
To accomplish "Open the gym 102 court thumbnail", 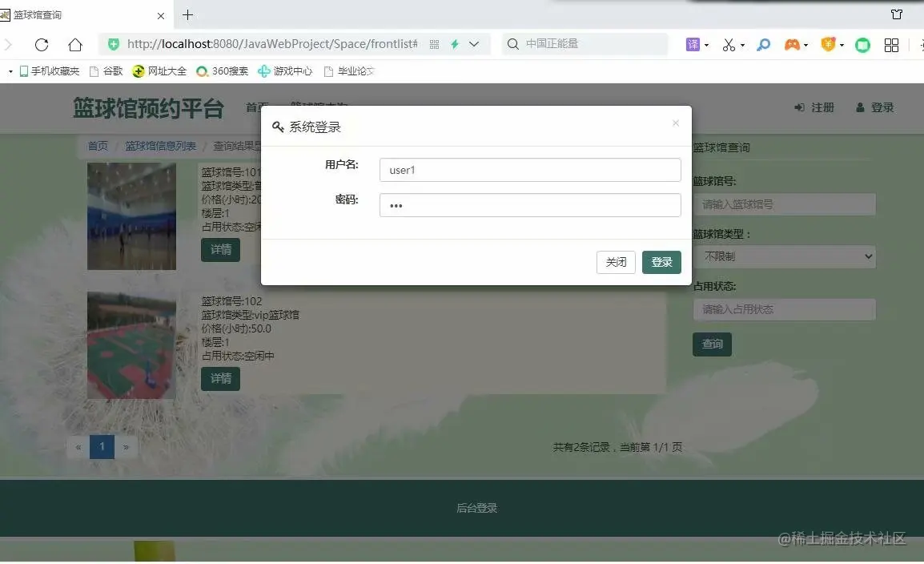I will tap(131, 345).
